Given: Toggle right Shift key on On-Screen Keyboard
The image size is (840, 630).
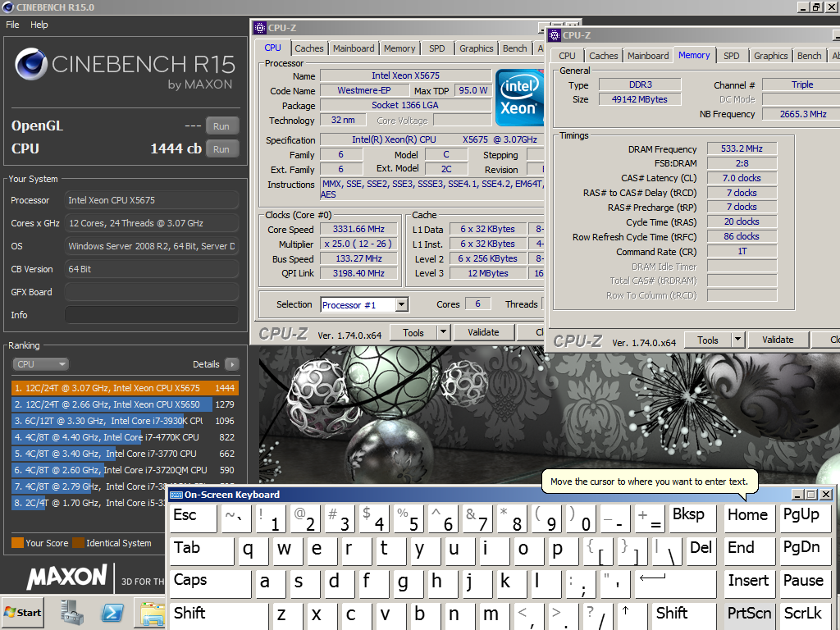Looking at the screenshot, I should tap(685, 615).
